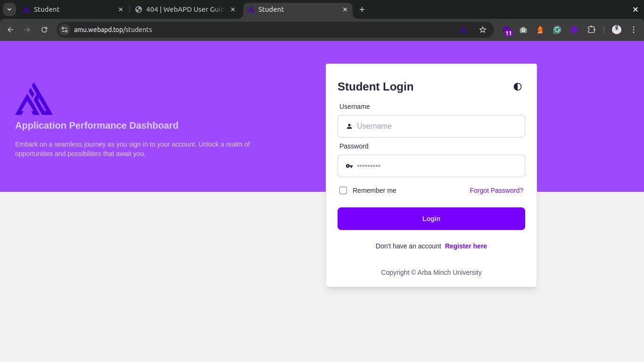Select the first Student tab
The height and width of the screenshot is (362, 644).
coord(66,9)
